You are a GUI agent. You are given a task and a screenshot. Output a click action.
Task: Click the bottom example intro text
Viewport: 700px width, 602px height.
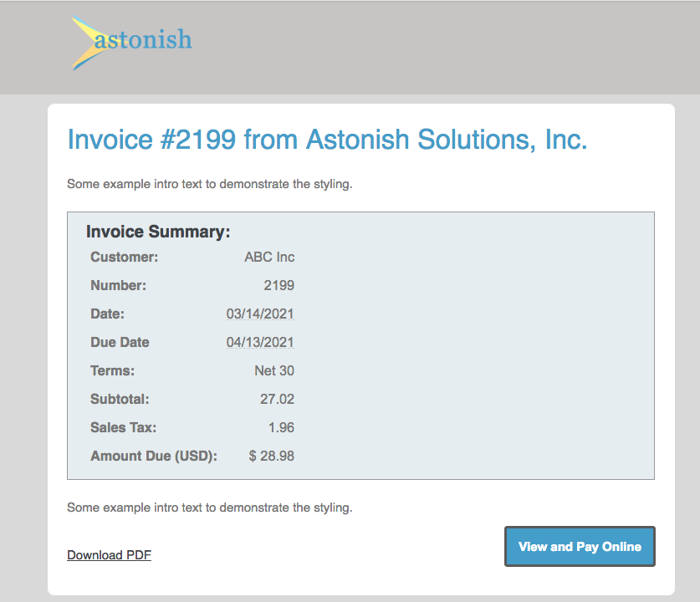click(209, 507)
